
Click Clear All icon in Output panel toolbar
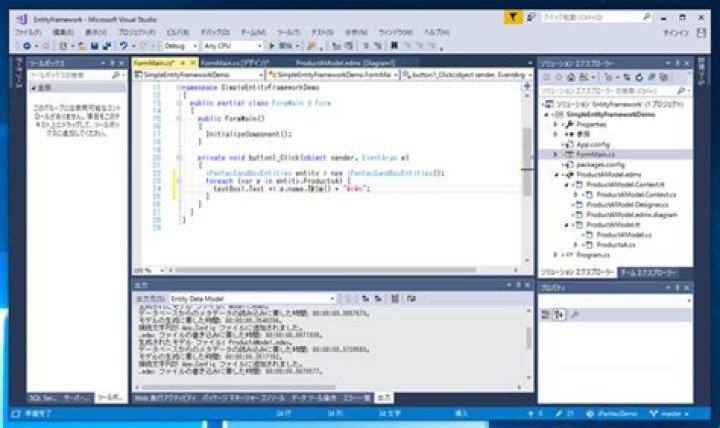[394, 298]
